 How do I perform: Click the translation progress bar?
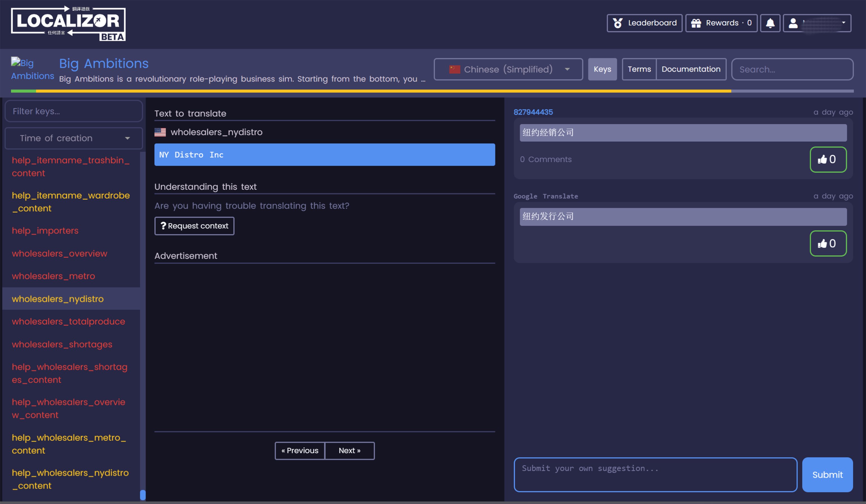pos(432,91)
